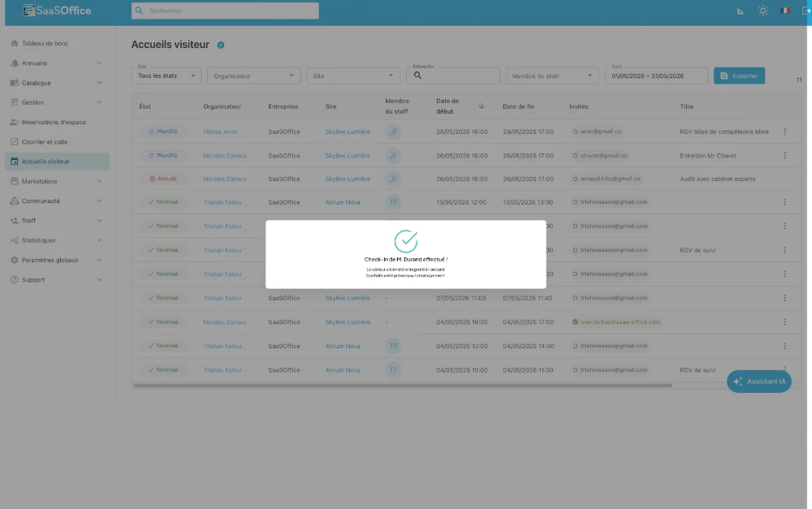The image size is (812, 509).
Task: Open row menu for Hanse Arno visit
Action: [x=784, y=132]
